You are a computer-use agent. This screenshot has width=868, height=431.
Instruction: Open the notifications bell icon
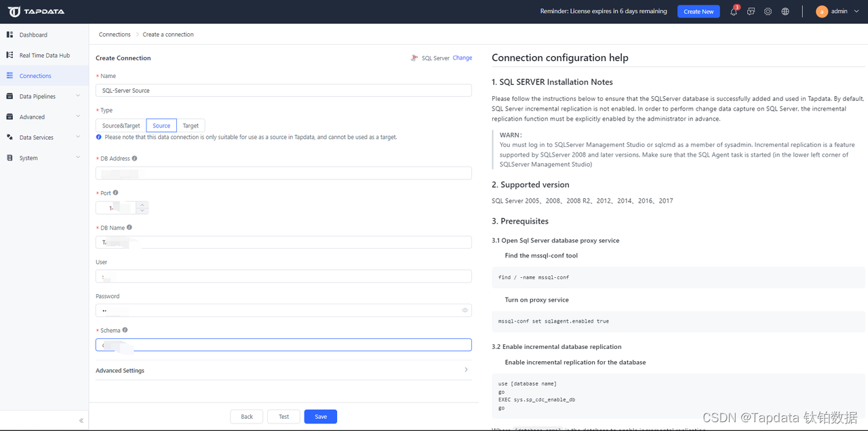click(733, 12)
